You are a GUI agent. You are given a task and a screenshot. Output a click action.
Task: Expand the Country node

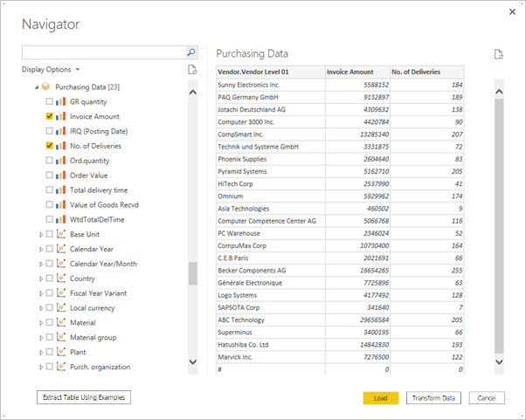click(41, 279)
